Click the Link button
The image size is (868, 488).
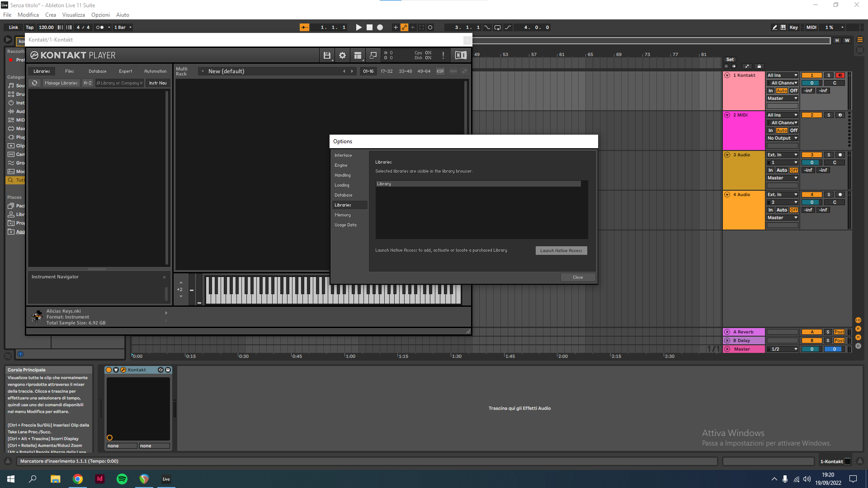(14, 28)
